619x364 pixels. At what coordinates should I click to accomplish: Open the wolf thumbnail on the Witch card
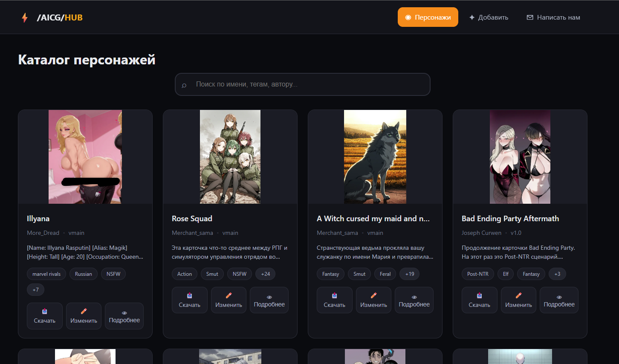click(x=375, y=157)
